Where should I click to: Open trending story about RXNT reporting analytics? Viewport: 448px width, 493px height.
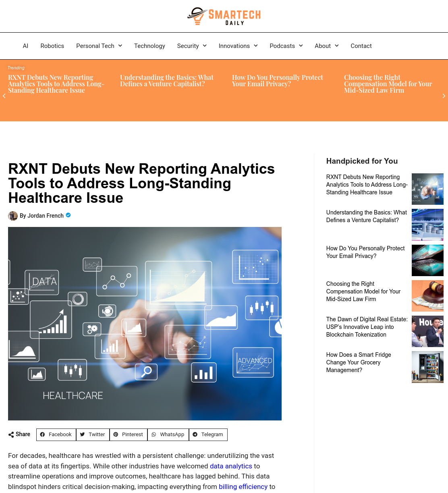click(x=56, y=84)
